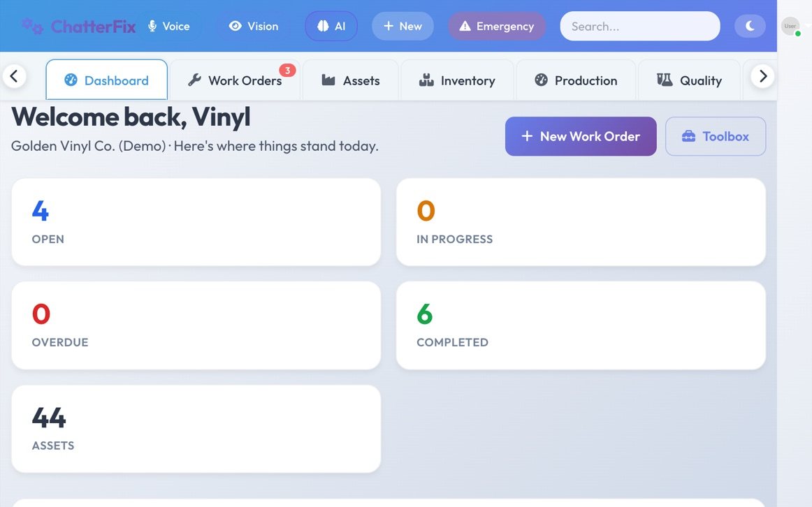Click the ChatterFix logo
Screen dimensions: 812x507
coord(78,26)
